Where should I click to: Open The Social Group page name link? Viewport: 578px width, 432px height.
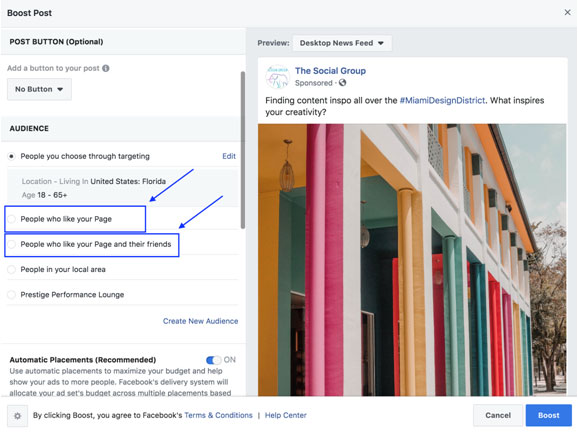point(330,71)
